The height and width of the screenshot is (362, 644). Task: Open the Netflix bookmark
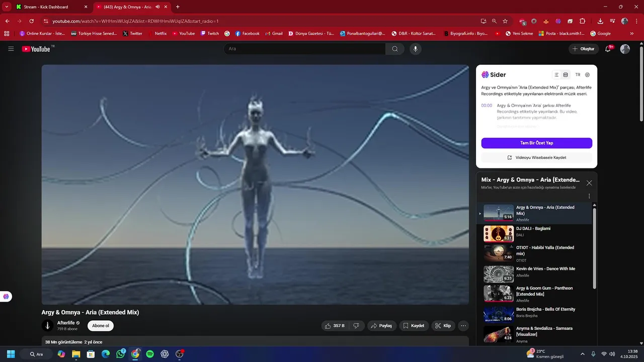coord(157,34)
